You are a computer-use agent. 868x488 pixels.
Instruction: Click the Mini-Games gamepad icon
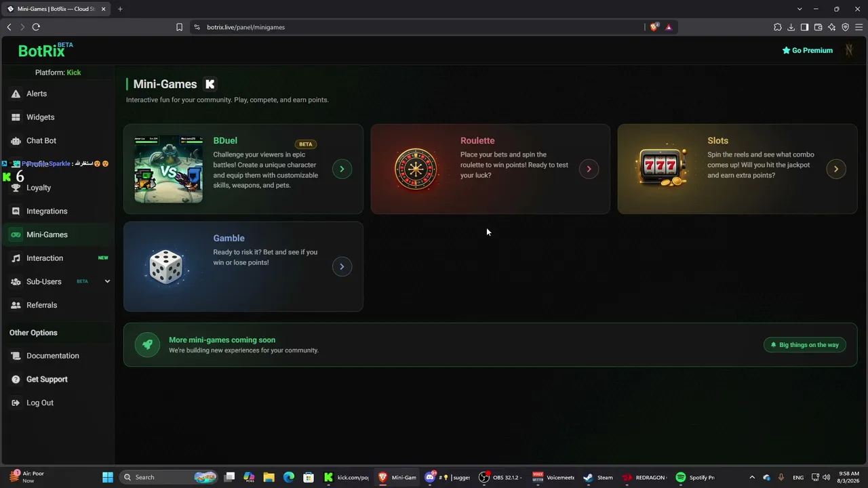(16, 235)
